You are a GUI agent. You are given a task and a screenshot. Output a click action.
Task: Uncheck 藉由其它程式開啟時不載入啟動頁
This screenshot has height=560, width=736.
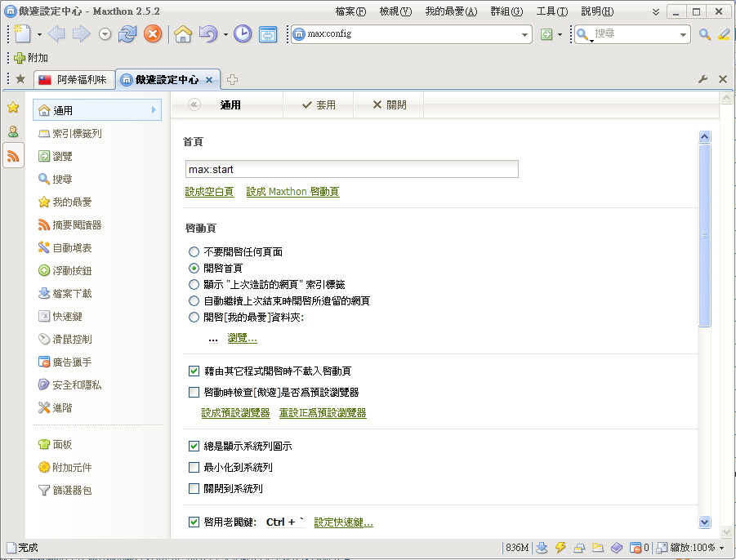click(x=194, y=370)
